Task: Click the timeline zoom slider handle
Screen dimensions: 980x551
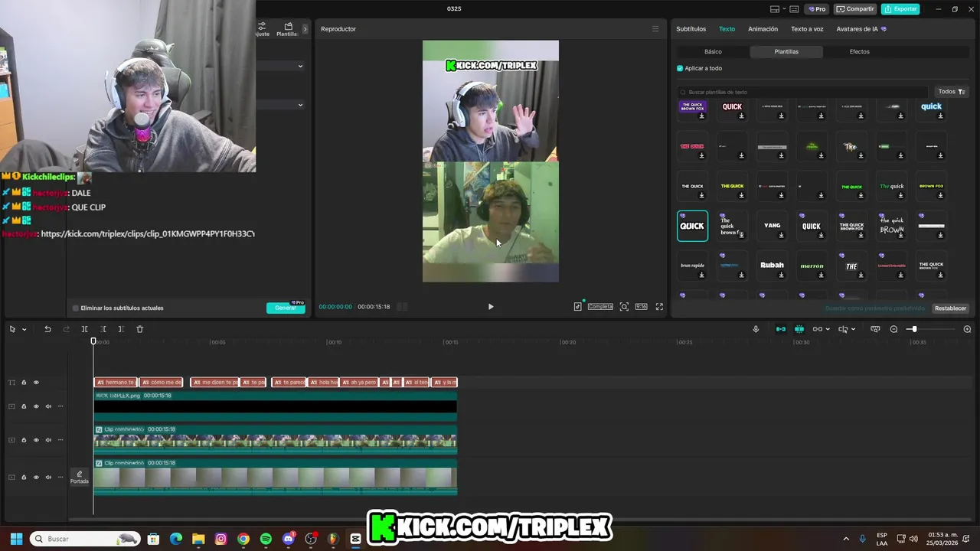Action: pyautogui.click(x=913, y=329)
